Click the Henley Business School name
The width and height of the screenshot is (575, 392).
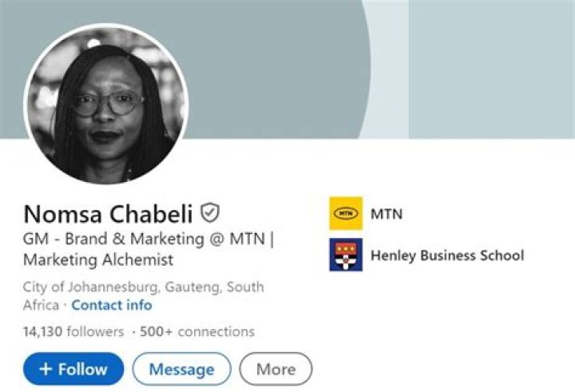[447, 255]
